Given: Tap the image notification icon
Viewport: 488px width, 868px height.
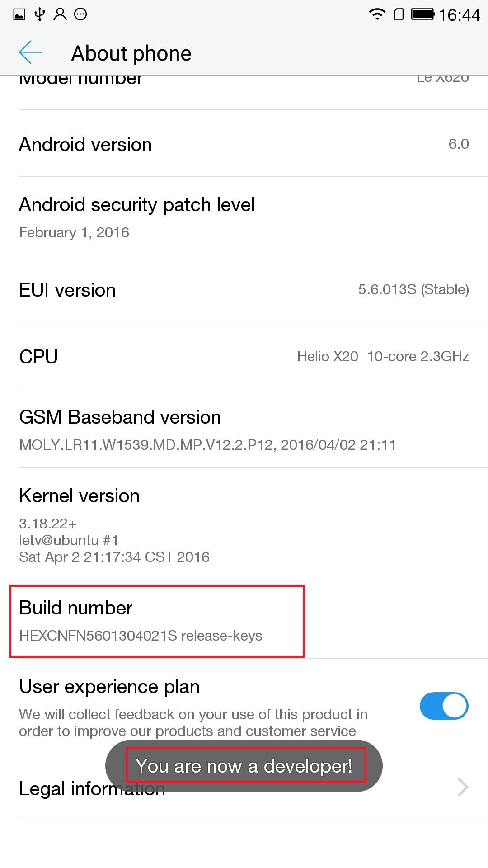Looking at the screenshot, I should pyautogui.click(x=19, y=14).
